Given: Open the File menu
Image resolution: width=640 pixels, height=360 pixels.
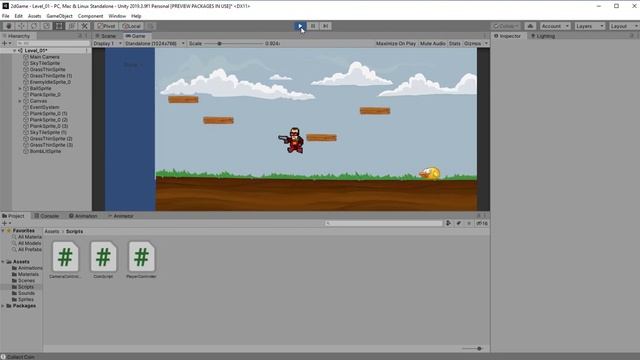Looking at the screenshot, I should coord(6,16).
